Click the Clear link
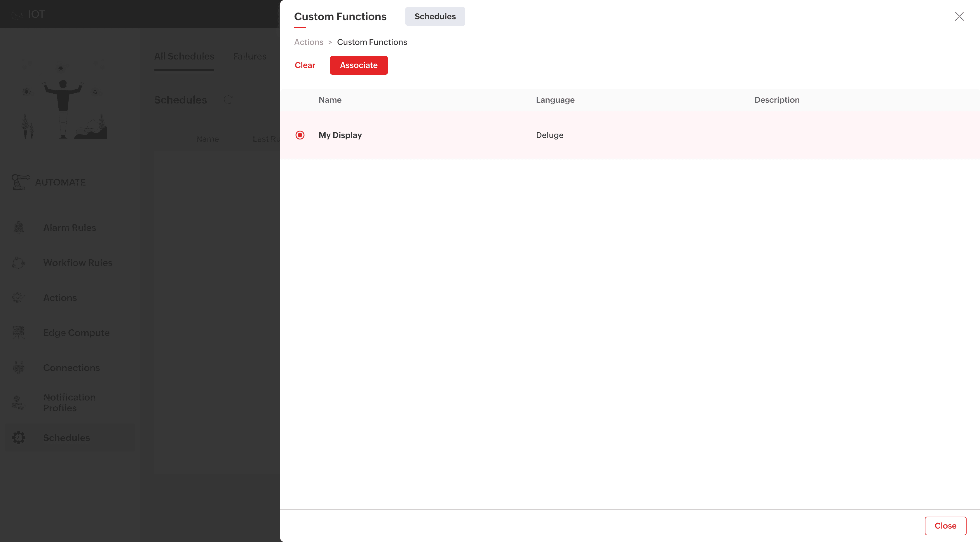980x542 pixels. [x=305, y=65]
